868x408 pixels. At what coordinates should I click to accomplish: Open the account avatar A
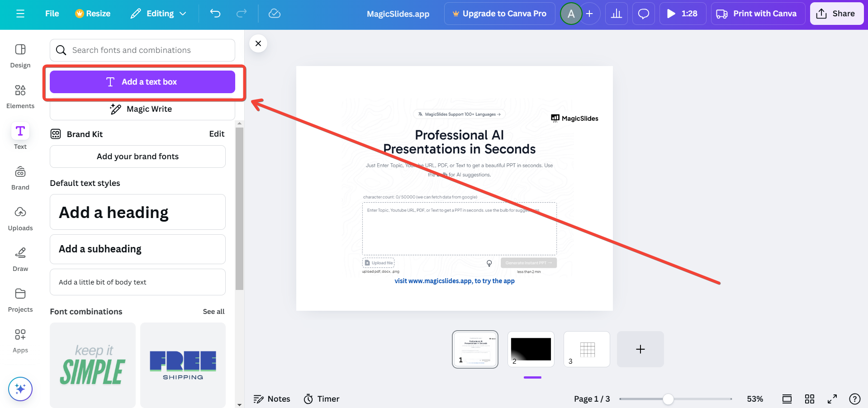tap(571, 14)
